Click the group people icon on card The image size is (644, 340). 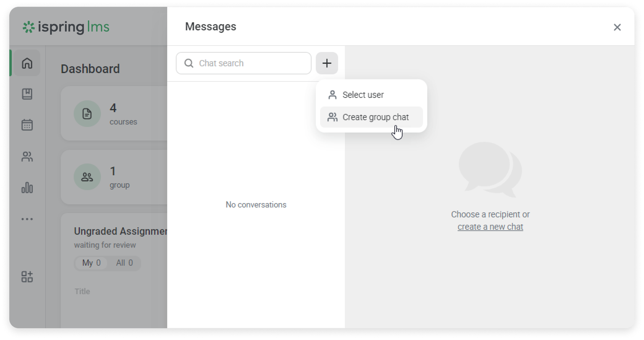click(x=87, y=177)
